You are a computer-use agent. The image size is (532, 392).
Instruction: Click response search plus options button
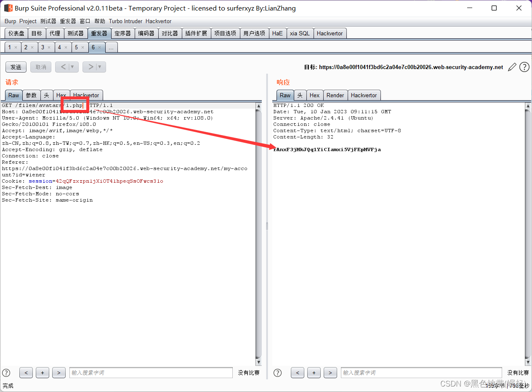(x=314, y=373)
